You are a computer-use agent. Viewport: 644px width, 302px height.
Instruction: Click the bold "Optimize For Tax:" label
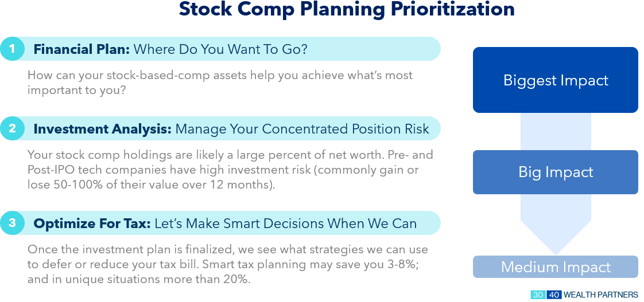92,223
